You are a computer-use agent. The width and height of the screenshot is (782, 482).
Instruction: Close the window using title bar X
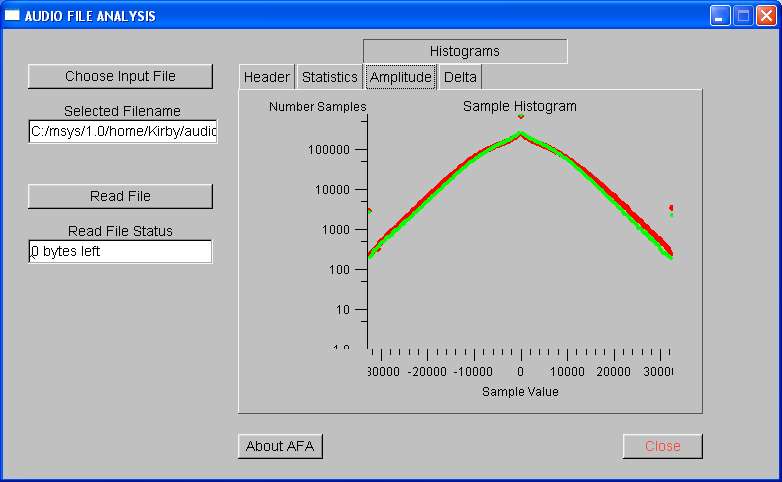[x=766, y=16]
